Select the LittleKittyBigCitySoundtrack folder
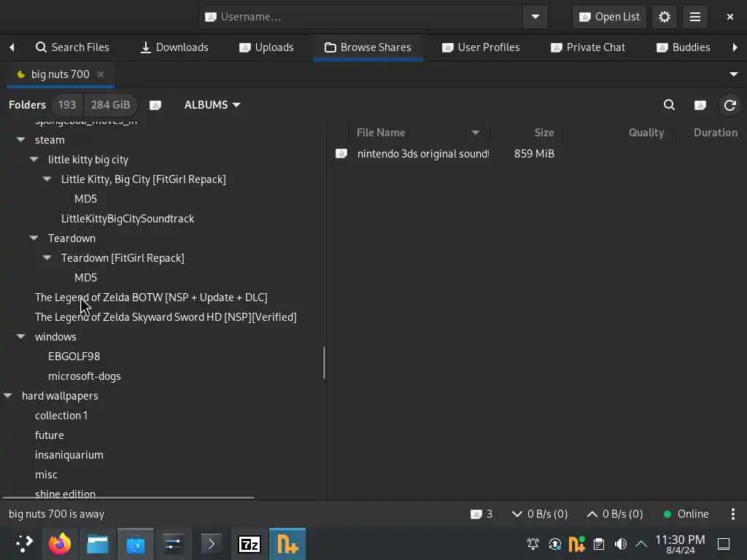This screenshot has height=560, width=747. click(128, 219)
